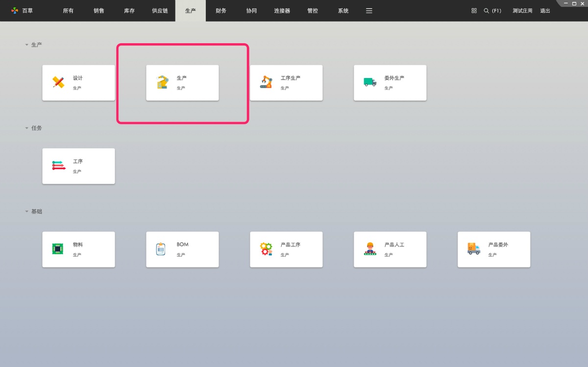Click the 生产 robot arm card icon
This screenshot has height=367, width=588.
[162, 82]
